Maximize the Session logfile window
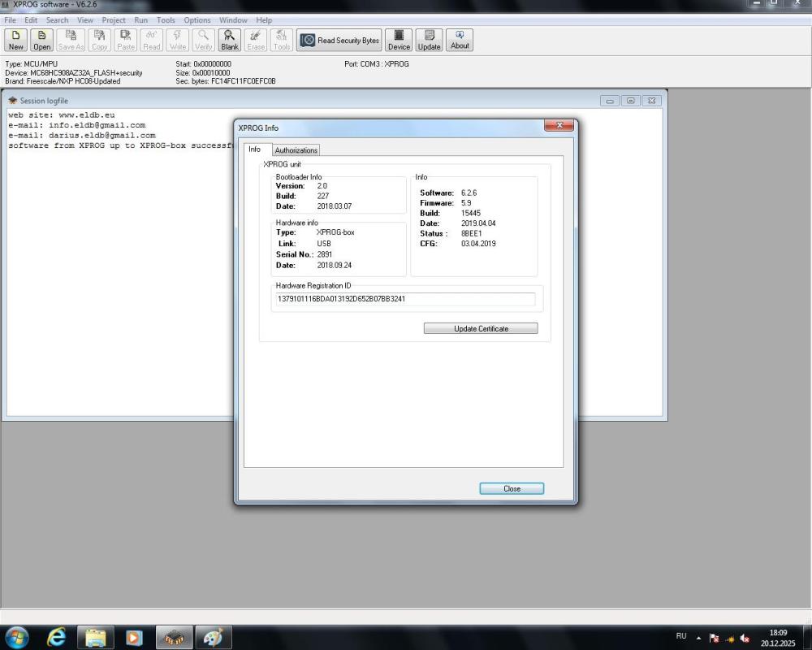This screenshot has height=650, width=812. coord(631,101)
